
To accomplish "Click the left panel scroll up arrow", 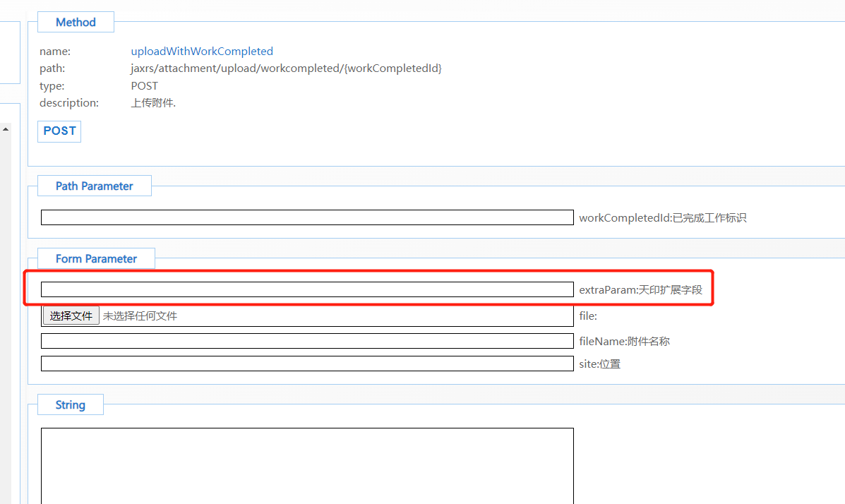I will (x=6, y=129).
